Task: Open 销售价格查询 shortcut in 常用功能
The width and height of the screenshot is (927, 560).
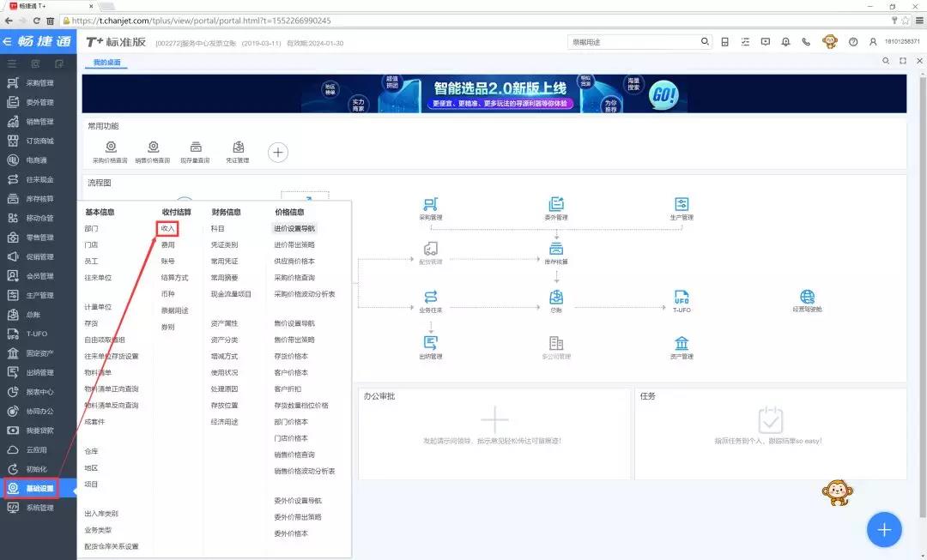Action: pyautogui.click(x=153, y=152)
